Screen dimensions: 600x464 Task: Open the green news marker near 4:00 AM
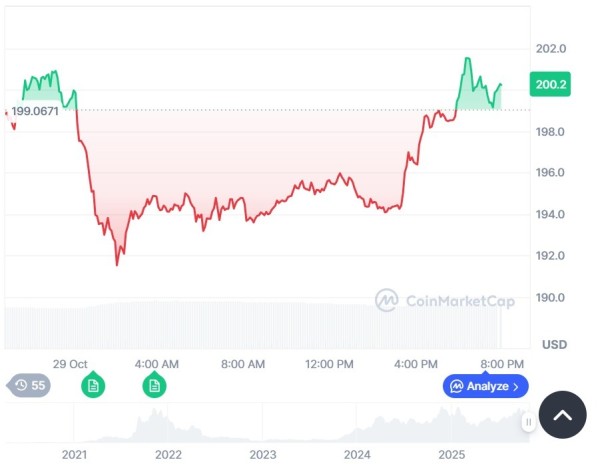[x=154, y=386]
